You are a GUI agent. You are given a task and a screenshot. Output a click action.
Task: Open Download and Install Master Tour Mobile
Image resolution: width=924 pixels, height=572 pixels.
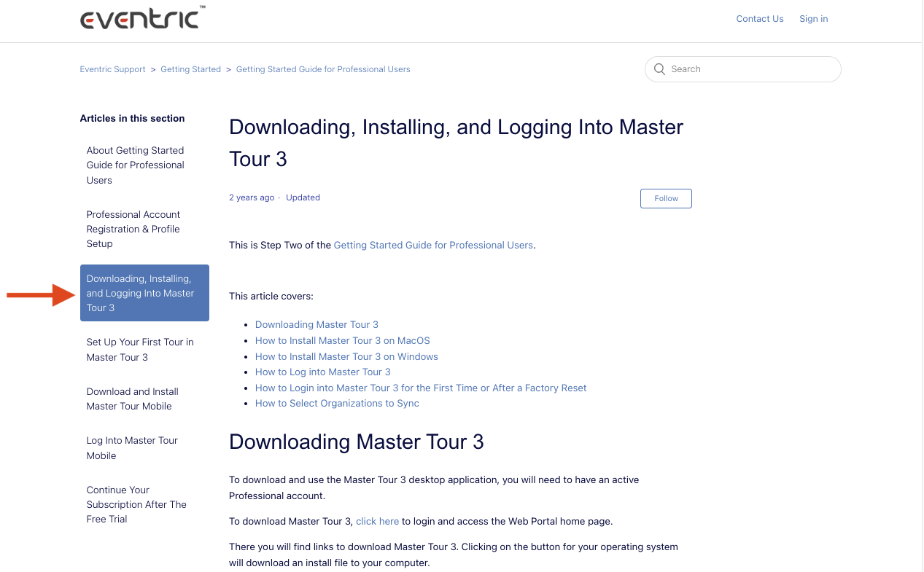click(144, 399)
